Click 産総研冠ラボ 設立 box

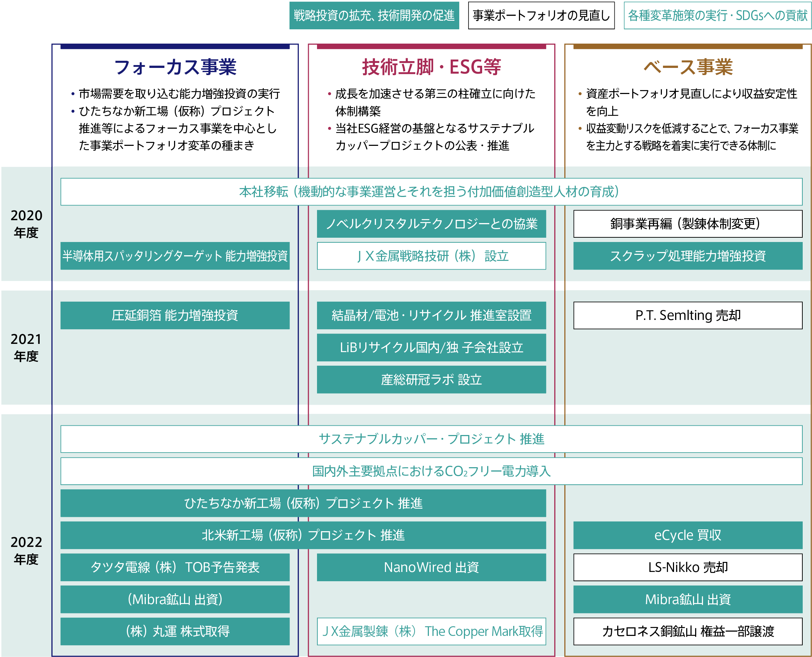pos(431,380)
